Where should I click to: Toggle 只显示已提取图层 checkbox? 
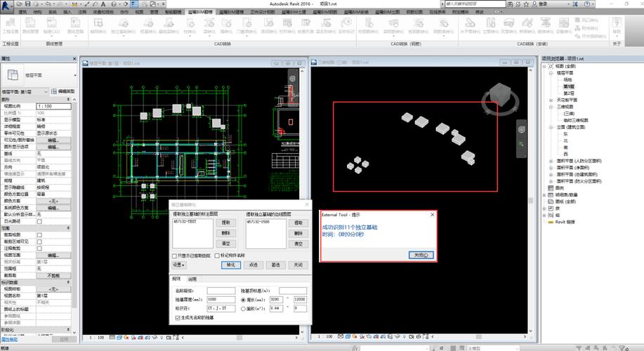(174, 256)
